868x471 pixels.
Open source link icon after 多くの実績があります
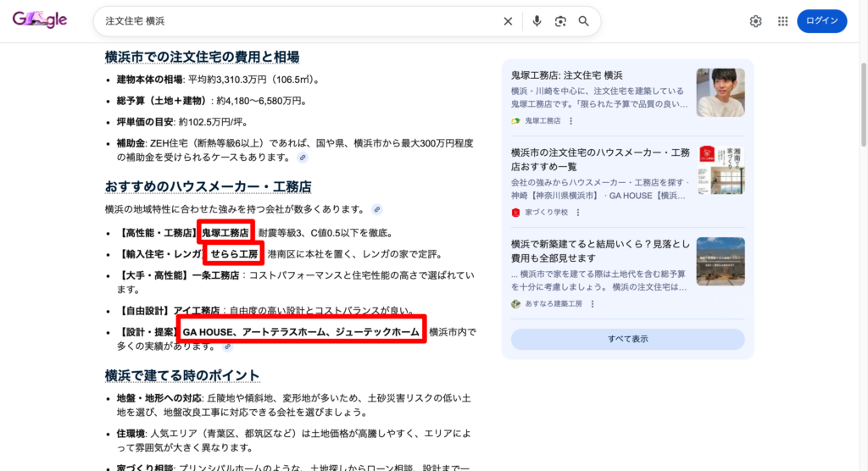pyautogui.click(x=227, y=346)
